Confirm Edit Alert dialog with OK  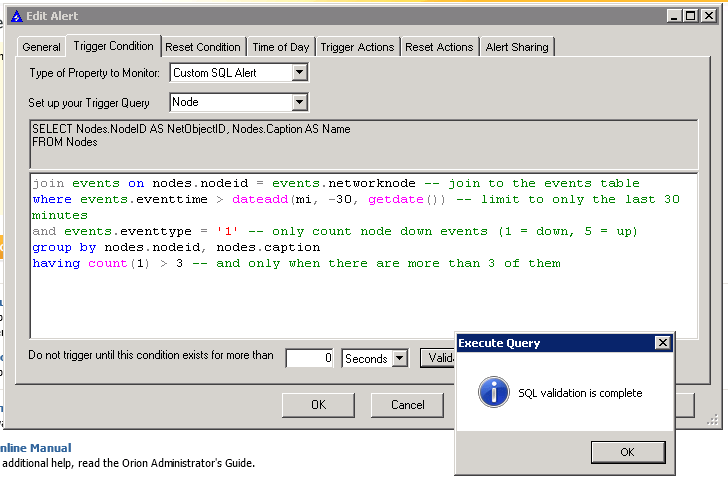click(318, 405)
